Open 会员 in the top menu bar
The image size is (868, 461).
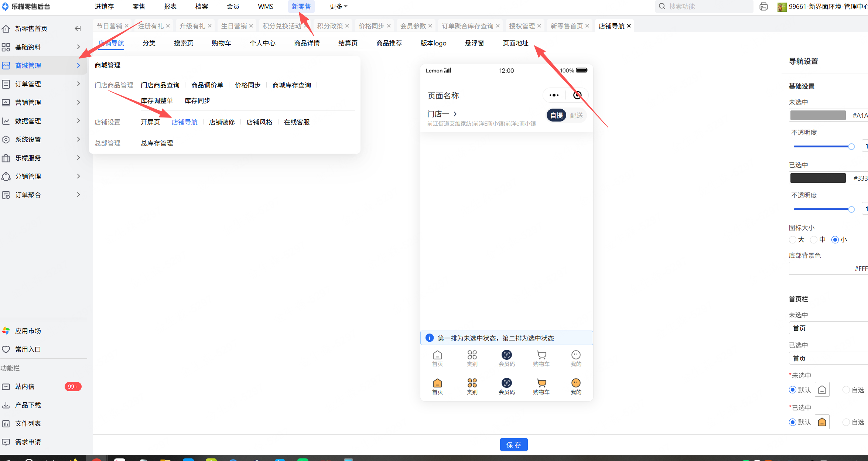pos(233,7)
